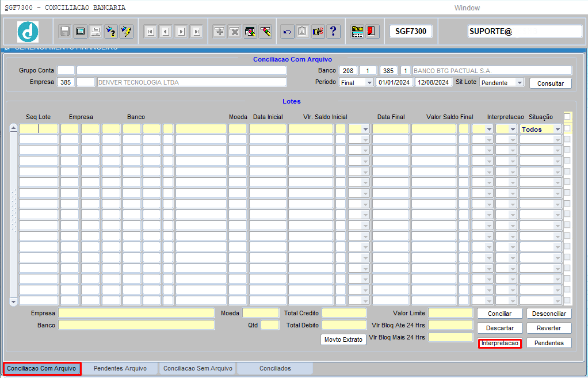Viewport: 588px width, 378px height.
Task: Switch to the Conciliados tab
Action: [275, 369]
